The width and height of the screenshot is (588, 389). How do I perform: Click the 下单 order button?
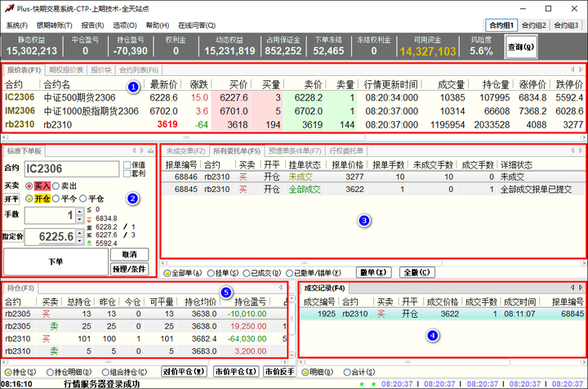pos(56,262)
